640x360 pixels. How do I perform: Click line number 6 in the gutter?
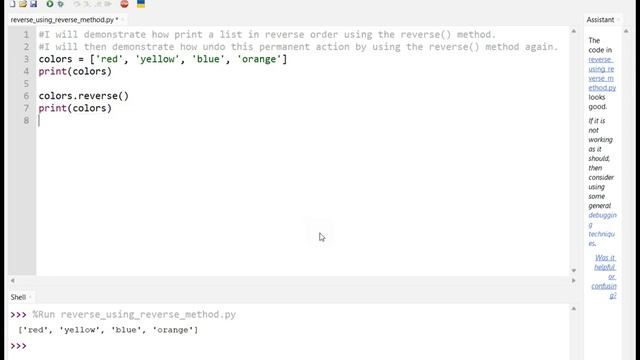point(27,96)
